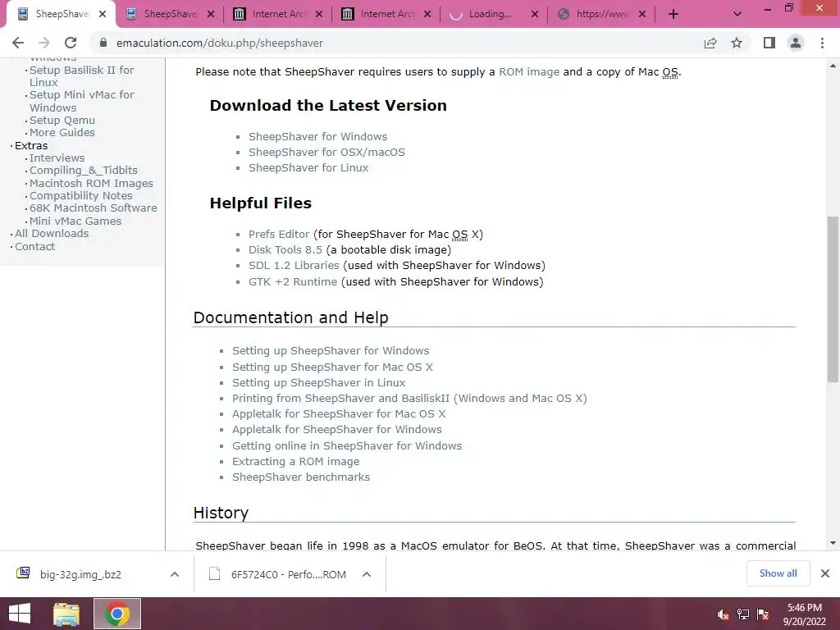Open the Contact sidebar link
The image size is (840, 630).
click(34, 246)
